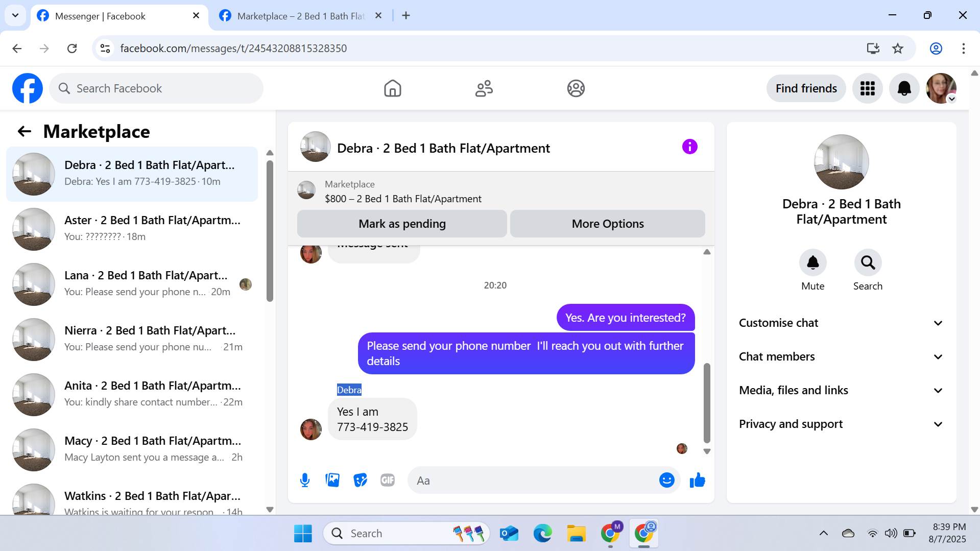Launch Outlook from the taskbar
Viewport: 980px width, 551px height.
(x=509, y=533)
